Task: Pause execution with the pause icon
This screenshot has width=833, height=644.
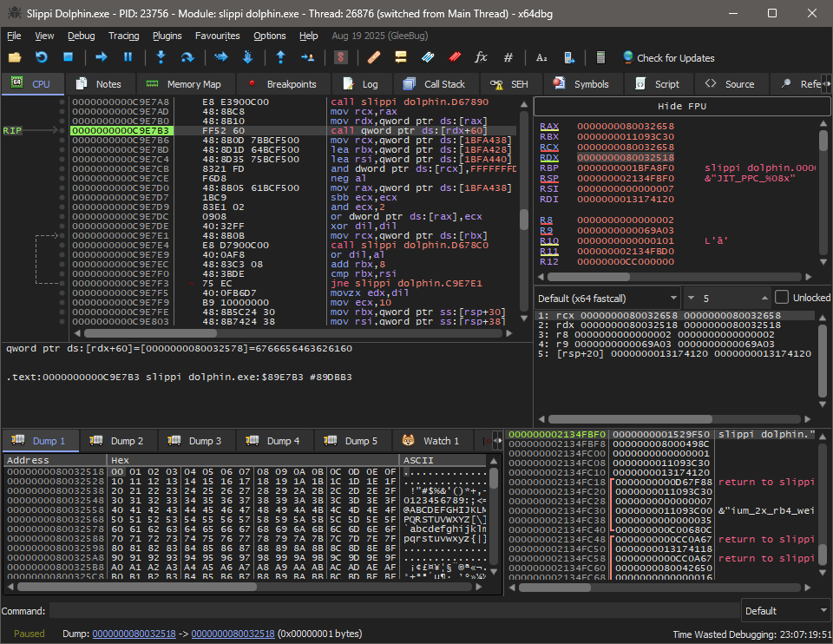Action: [128, 57]
